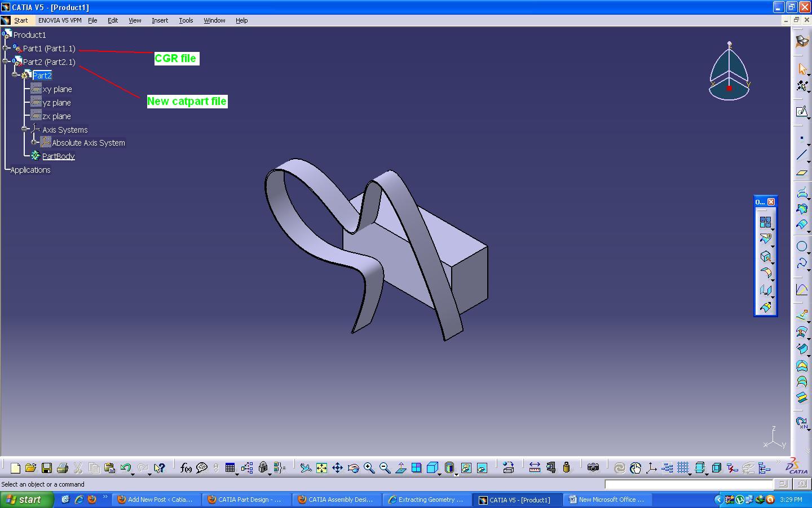Activate Fly mode airplane icon

click(306, 468)
